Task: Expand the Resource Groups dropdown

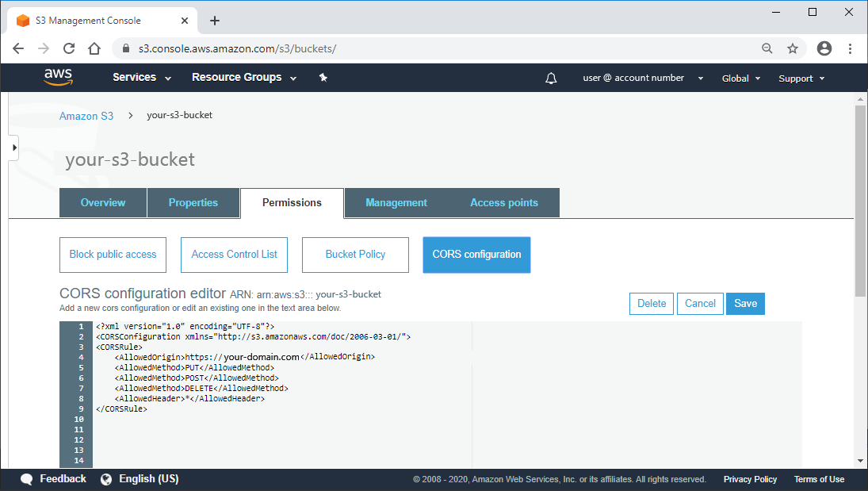Action: click(244, 78)
